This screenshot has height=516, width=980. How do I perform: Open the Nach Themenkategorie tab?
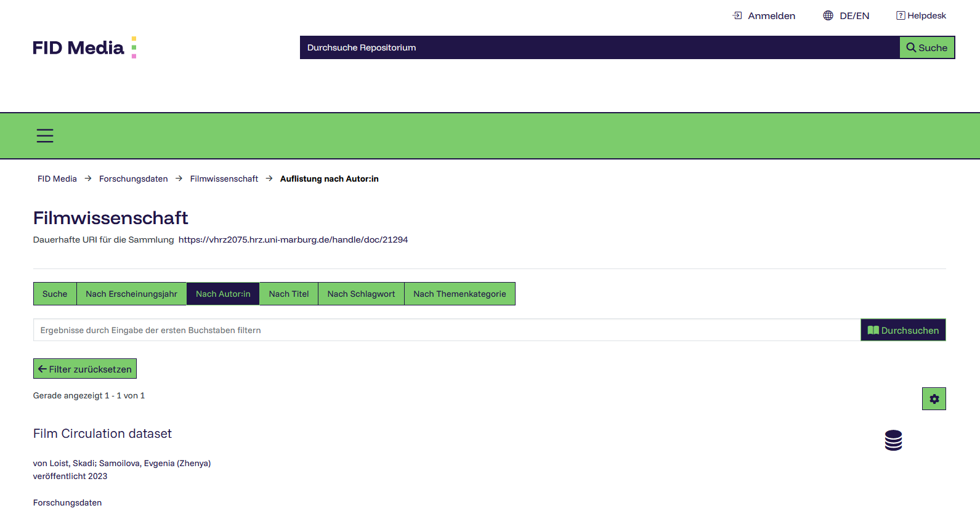tap(460, 294)
